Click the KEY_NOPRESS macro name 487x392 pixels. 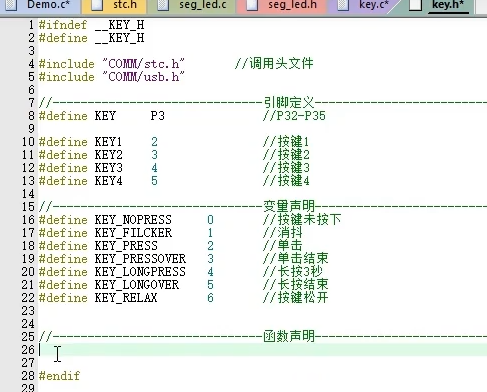click(133, 220)
